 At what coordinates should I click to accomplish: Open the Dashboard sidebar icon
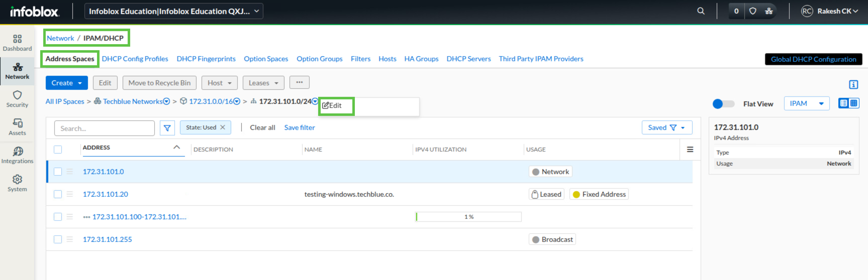tap(17, 43)
